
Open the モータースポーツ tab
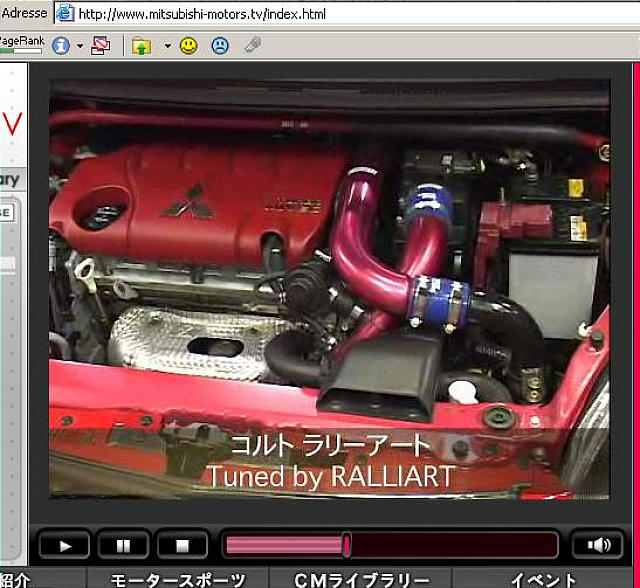pyautogui.click(x=177, y=579)
